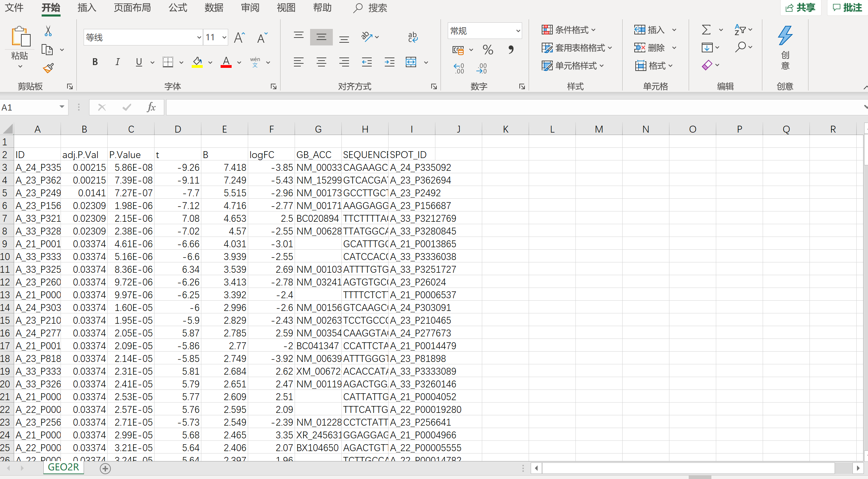Apply red font color
This screenshot has width=868, height=479.
[226, 62]
